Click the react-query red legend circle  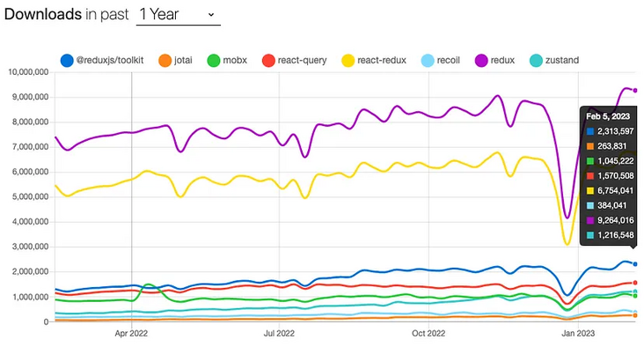(x=268, y=61)
